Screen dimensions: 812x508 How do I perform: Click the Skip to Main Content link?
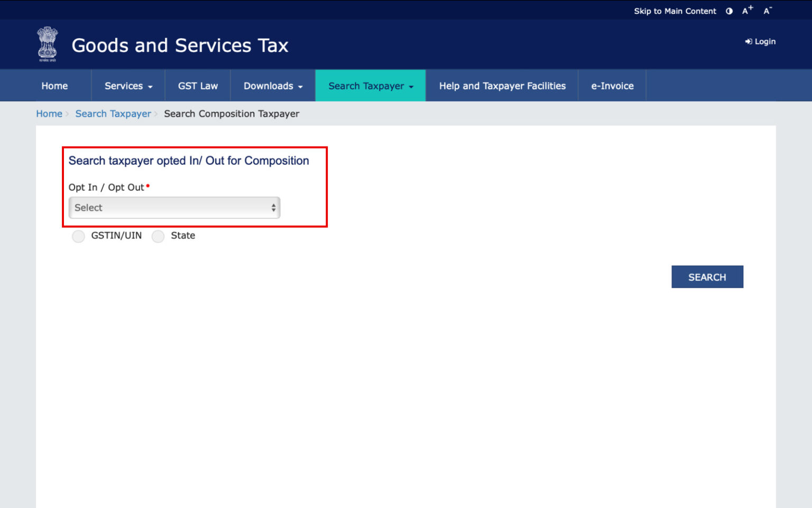coord(675,11)
